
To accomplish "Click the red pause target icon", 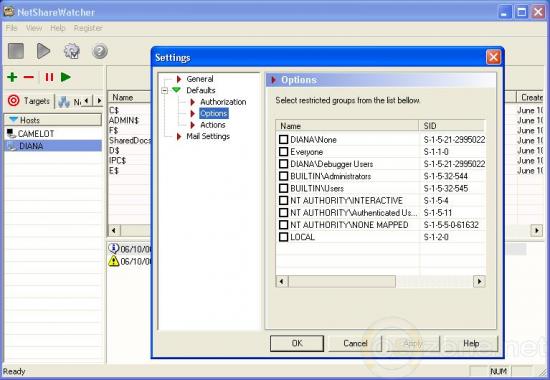I will point(49,77).
